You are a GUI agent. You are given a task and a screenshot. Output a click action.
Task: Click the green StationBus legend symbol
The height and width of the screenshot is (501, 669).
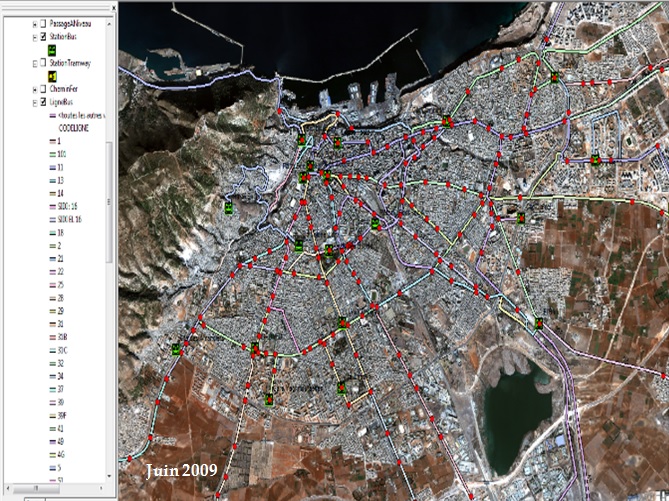(x=53, y=49)
